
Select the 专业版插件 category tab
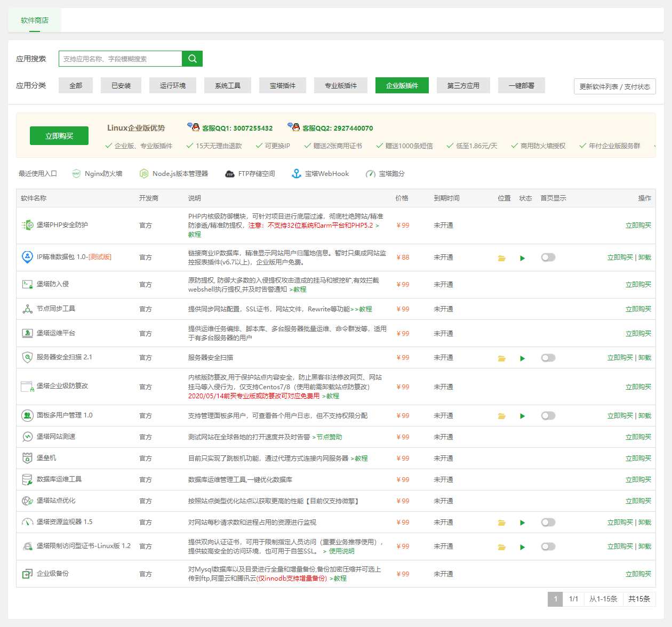coord(341,85)
